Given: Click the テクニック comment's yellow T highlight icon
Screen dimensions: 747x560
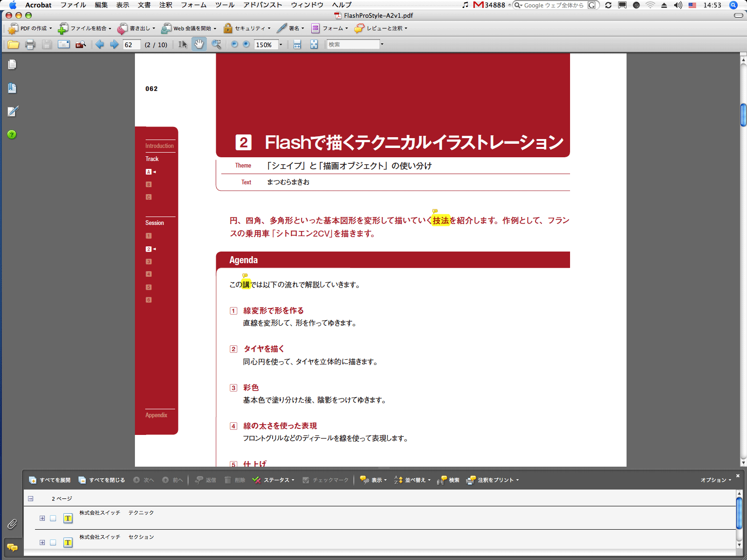Looking at the screenshot, I should pos(68,518).
